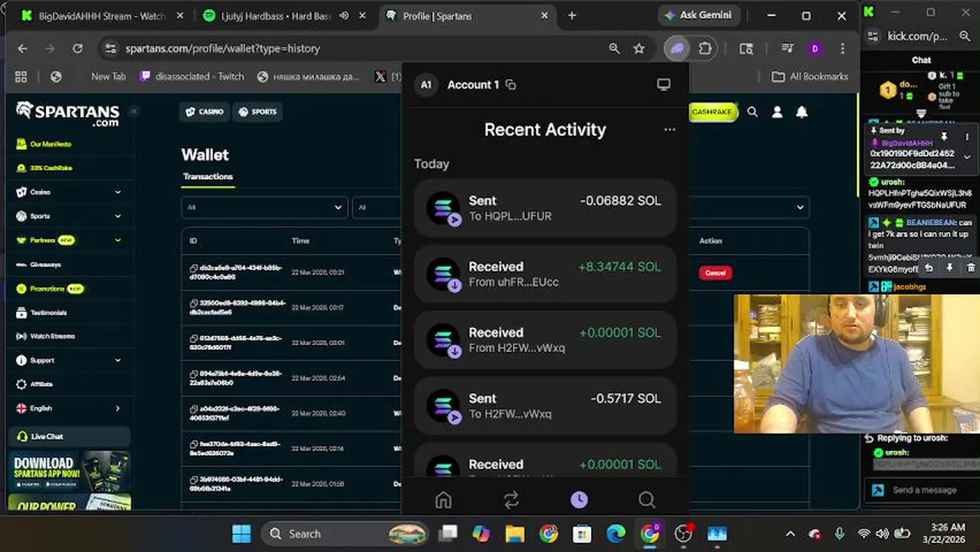Collapse the Spartans sidebar toggle

[x=133, y=111]
